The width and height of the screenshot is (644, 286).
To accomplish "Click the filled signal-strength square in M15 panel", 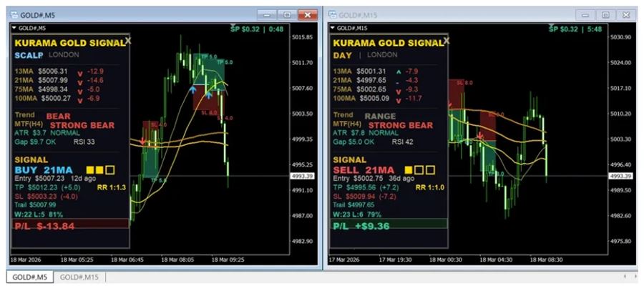I will coord(409,169).
